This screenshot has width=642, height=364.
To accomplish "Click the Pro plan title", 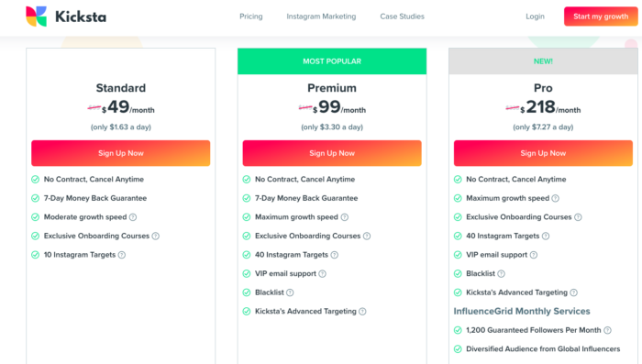I will click(x=543, y=88).
